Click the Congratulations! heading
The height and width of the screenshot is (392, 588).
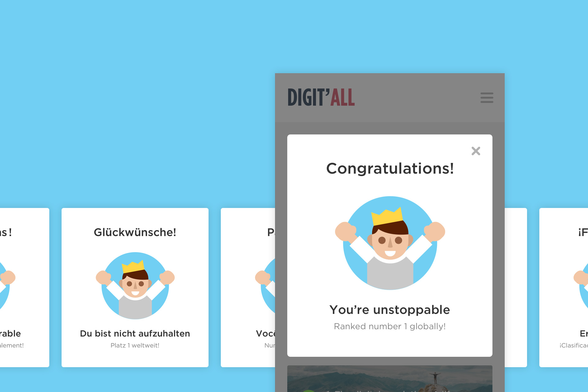pos(390,169)
